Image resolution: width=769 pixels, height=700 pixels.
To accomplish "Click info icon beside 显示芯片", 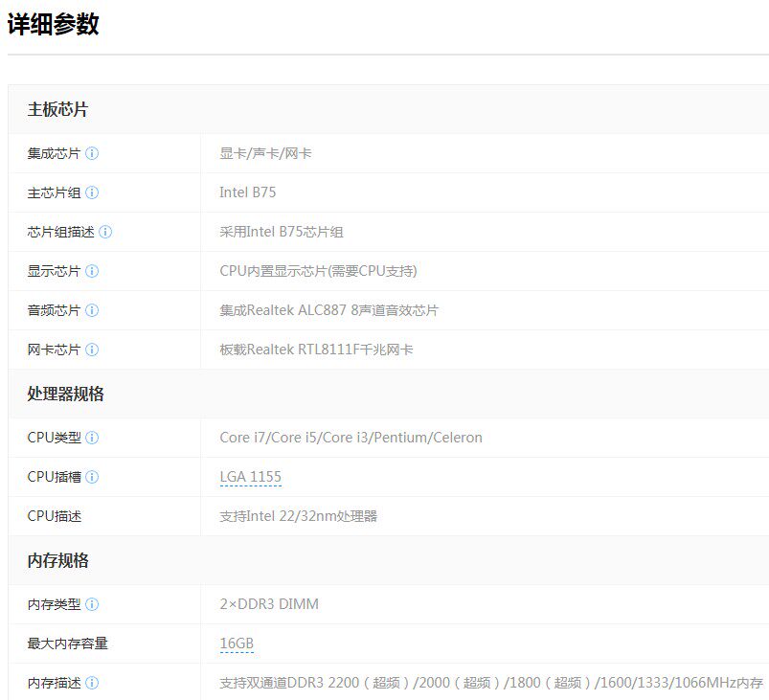I will point(92,271).
